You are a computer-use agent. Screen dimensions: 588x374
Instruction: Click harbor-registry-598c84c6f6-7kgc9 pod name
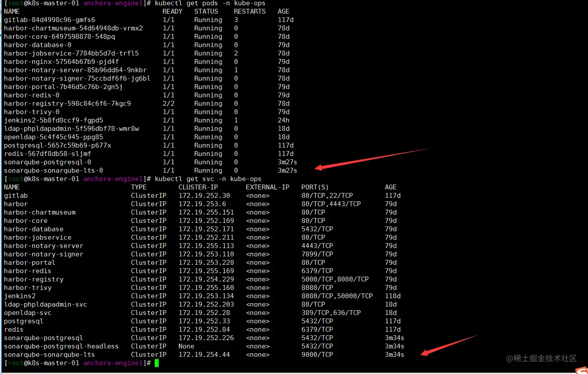67,104
